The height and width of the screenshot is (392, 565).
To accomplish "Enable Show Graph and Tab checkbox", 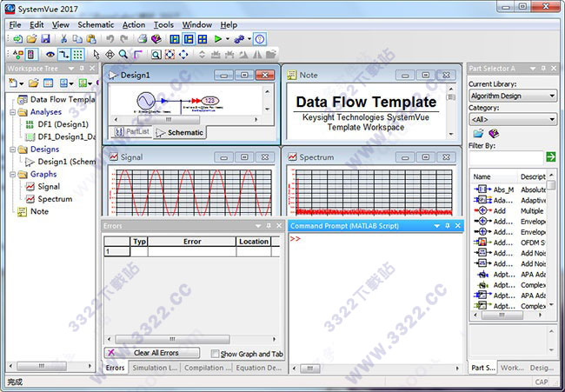I will coord(215,354).
